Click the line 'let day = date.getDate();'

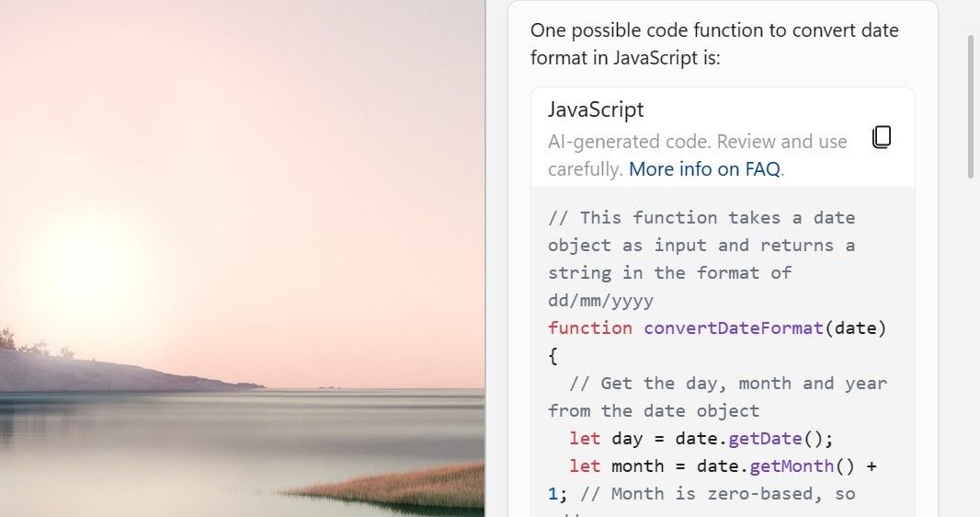click(x=701, y=438)
